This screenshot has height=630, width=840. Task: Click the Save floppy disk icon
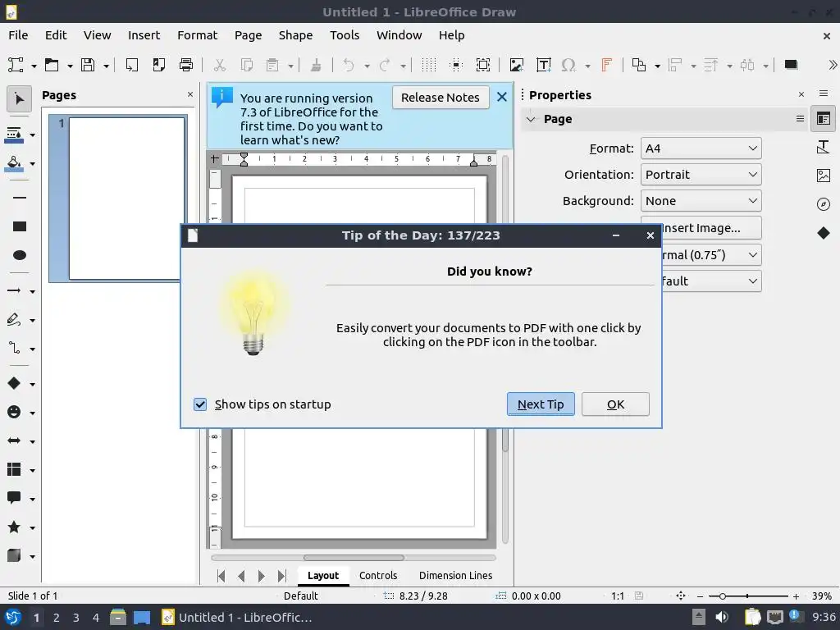(x=88, y=65)
